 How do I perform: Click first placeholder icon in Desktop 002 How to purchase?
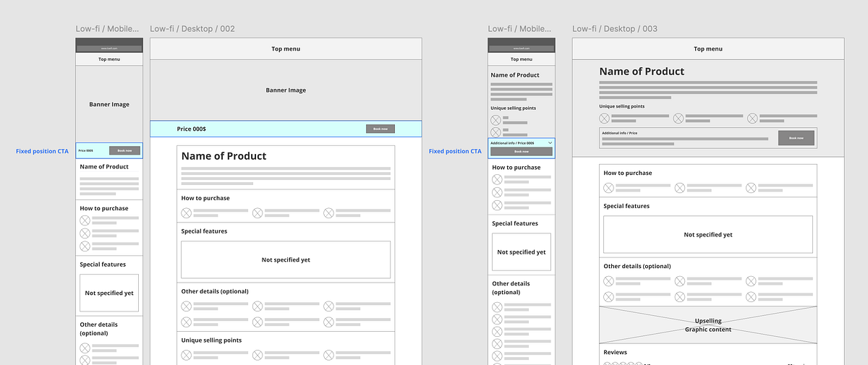(x=187, y=212)
